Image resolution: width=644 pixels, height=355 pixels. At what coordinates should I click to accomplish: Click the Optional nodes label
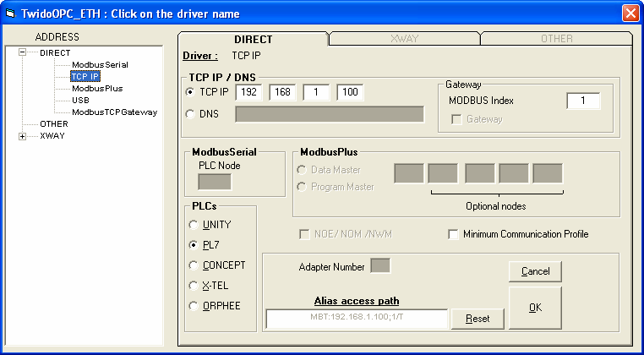pyautogui.click(x=496, y=206)
